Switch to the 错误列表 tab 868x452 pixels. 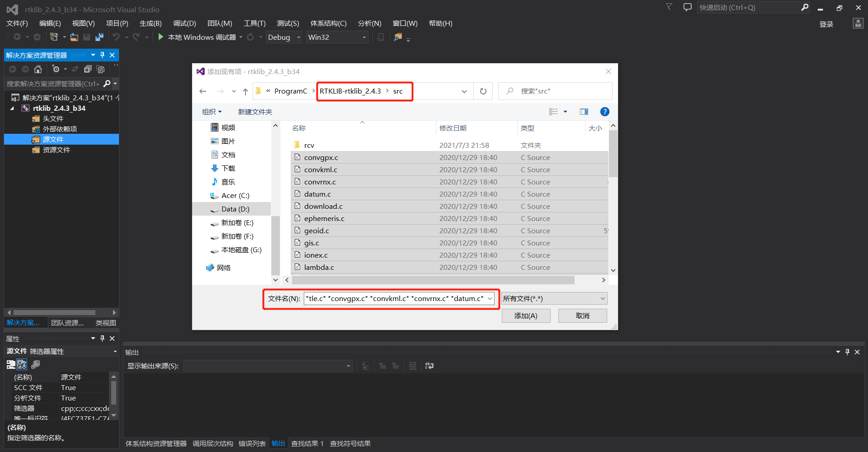point(252,443)
